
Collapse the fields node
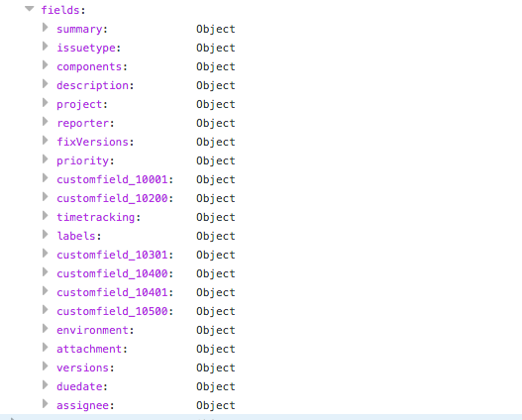coord(30,9)
